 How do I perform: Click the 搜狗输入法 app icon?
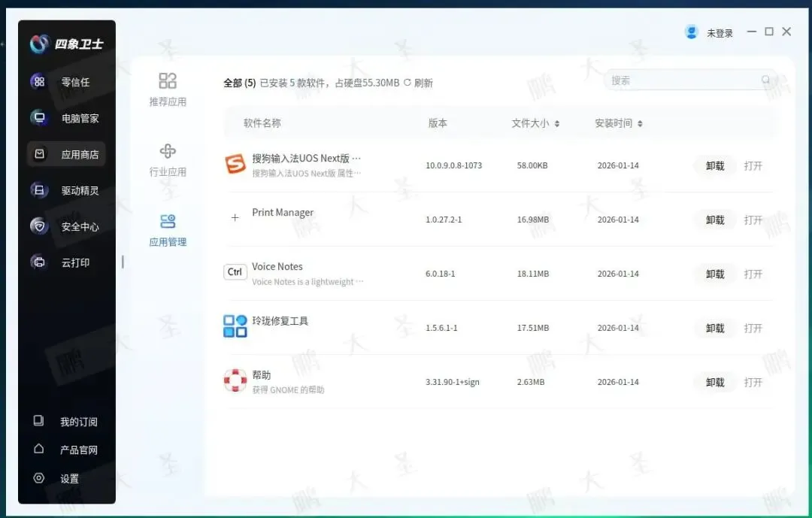(235, 164)
